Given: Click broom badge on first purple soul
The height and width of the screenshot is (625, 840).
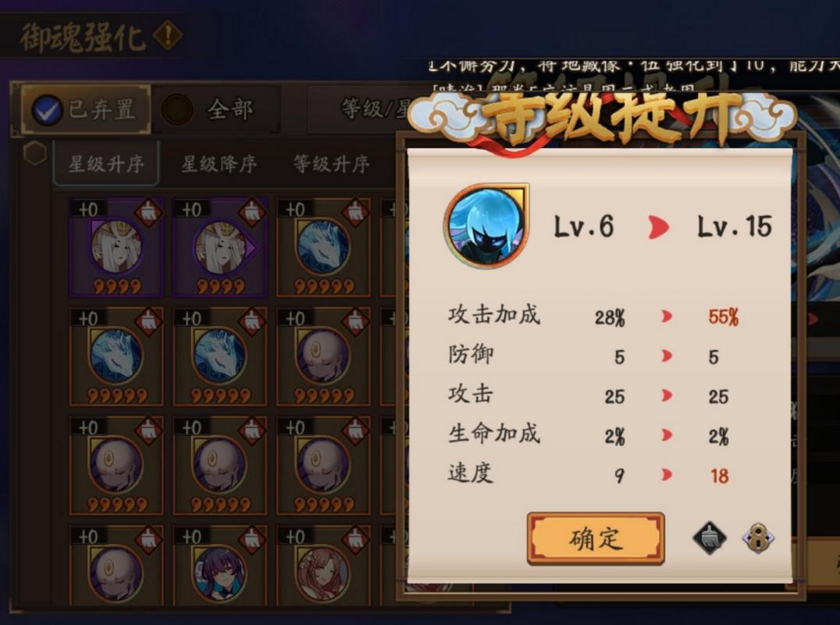Looking at the screenshot, I should tap(148, 212).
